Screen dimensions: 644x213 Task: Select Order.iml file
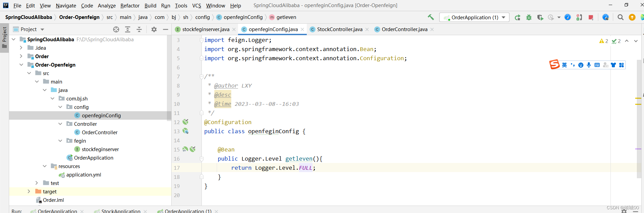coord(53,200)
